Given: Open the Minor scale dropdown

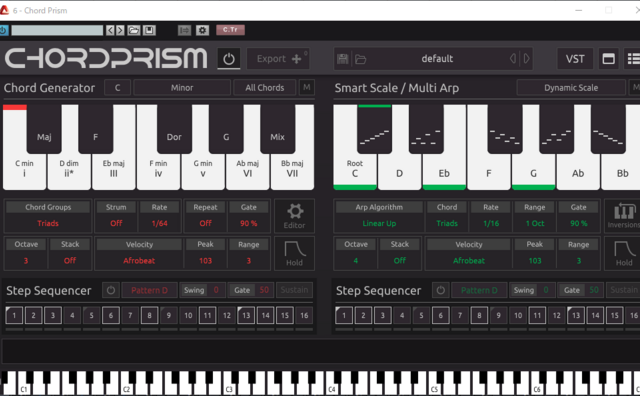Looking at the screenshot, I should [x=182, y=88].
